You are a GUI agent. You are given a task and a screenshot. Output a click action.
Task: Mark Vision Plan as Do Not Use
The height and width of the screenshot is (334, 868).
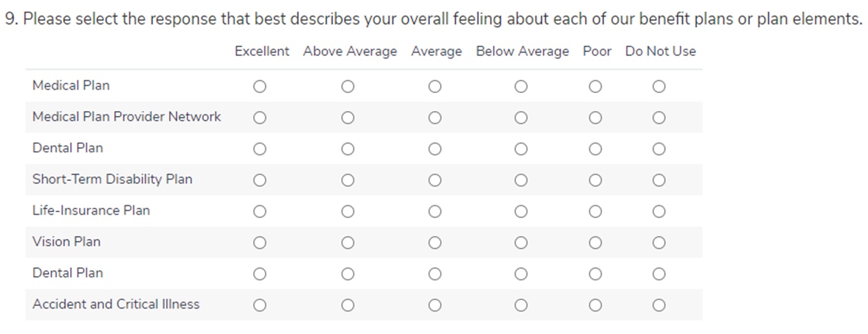point(659,242)
